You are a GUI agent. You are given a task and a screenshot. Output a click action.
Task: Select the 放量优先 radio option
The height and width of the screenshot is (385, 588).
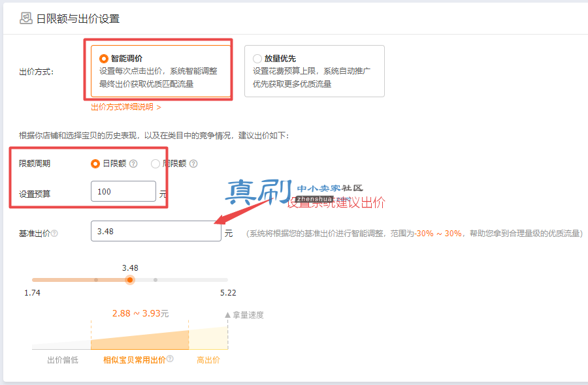pyautogui.click(x=257, y=59)
